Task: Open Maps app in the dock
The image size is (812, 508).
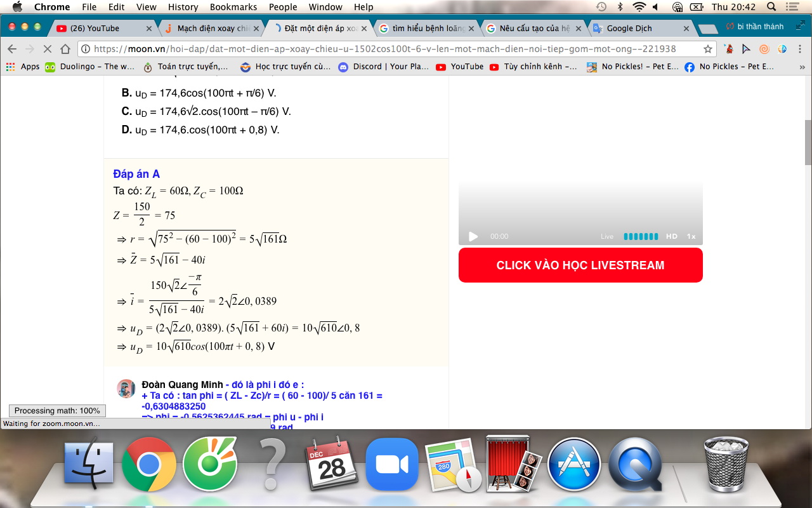Action: (x=453, y=464)
